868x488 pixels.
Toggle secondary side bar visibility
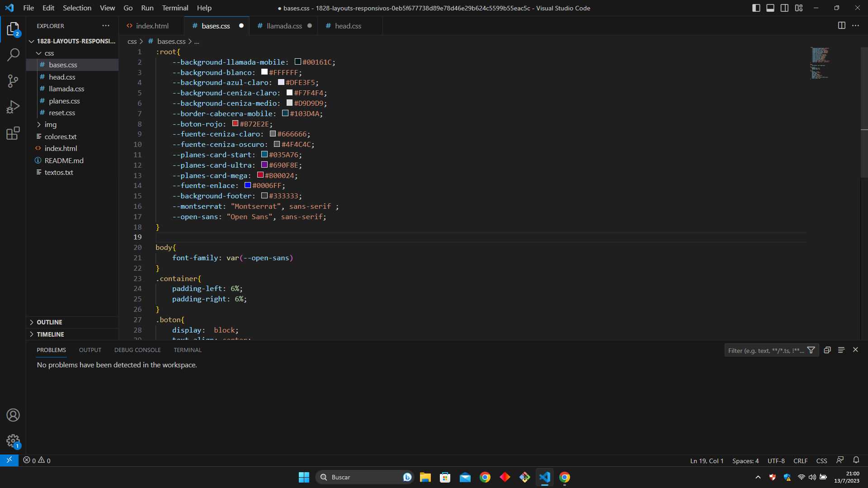pos(785,8)
